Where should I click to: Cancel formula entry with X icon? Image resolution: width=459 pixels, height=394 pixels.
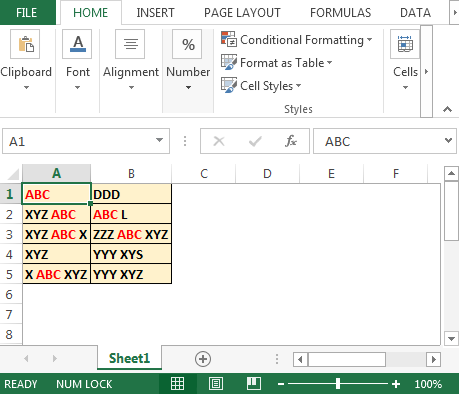coord(219,141)
